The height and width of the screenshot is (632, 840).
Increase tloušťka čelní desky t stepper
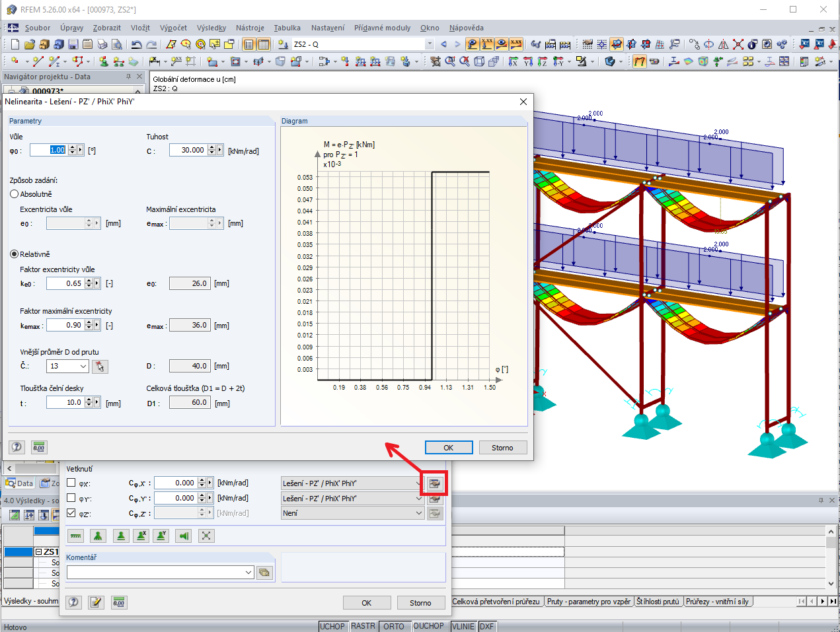click(x=89, y=399)
